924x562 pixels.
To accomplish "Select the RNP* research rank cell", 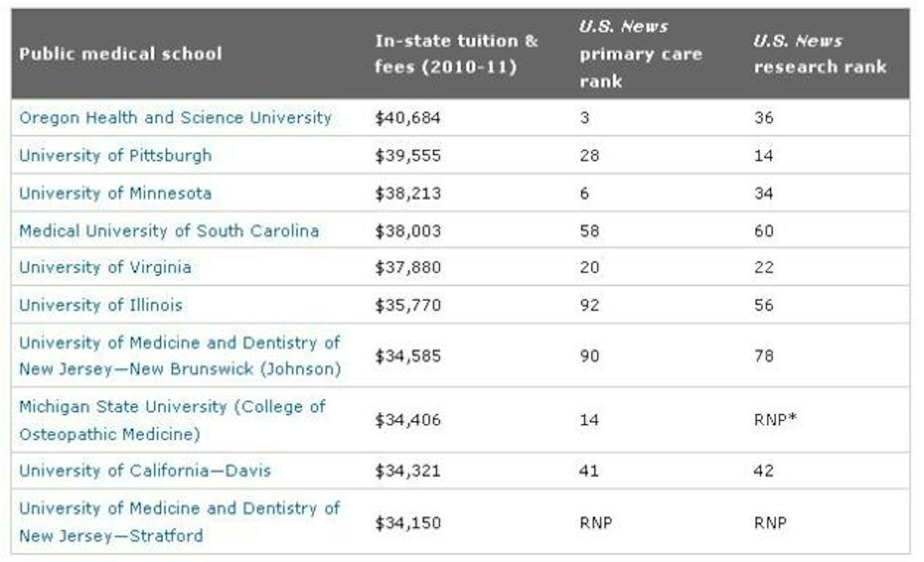I will 776,419.
